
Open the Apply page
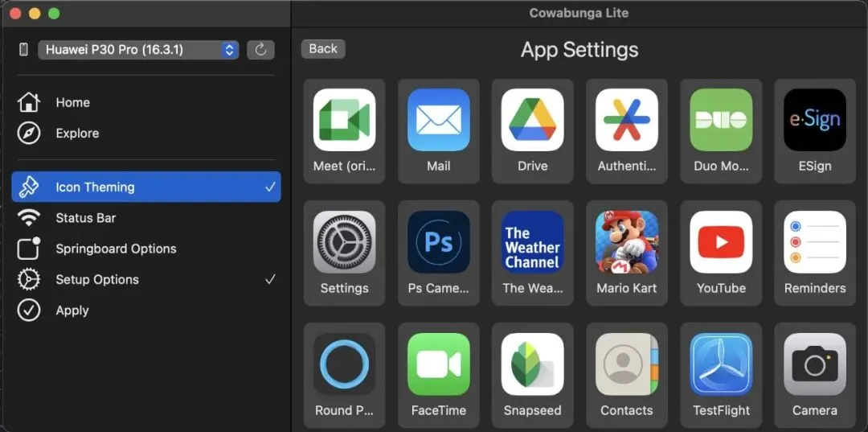coord(146,311)
